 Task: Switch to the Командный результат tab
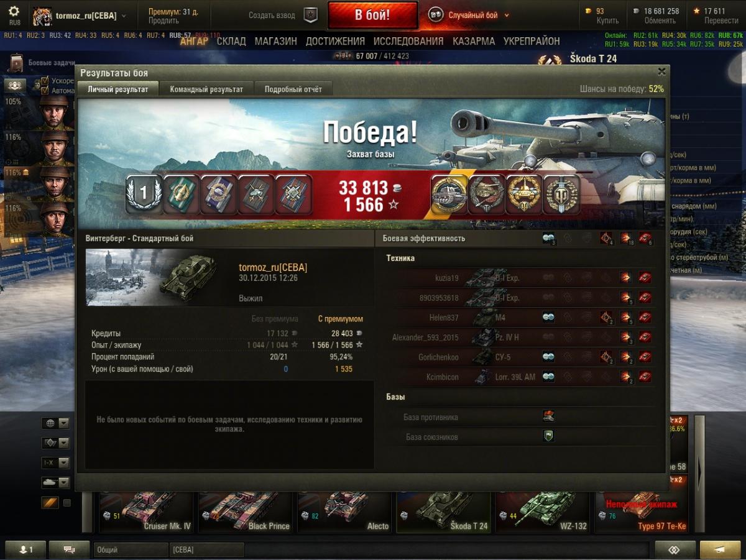pos(206,89)
